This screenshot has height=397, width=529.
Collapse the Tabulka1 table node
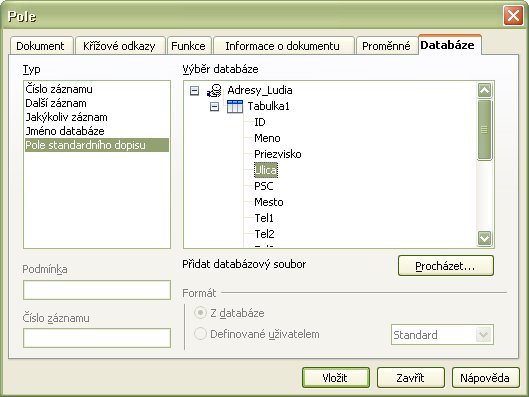[x=214, y=107]
